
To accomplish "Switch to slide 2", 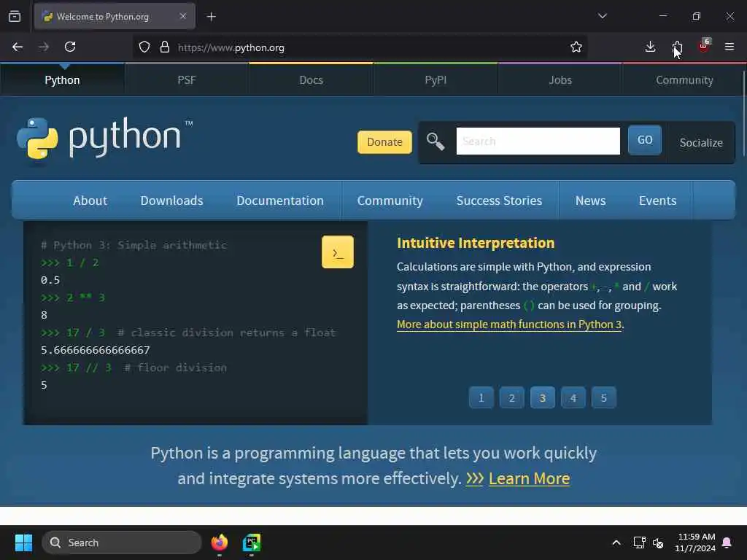I will coord(511,397).
